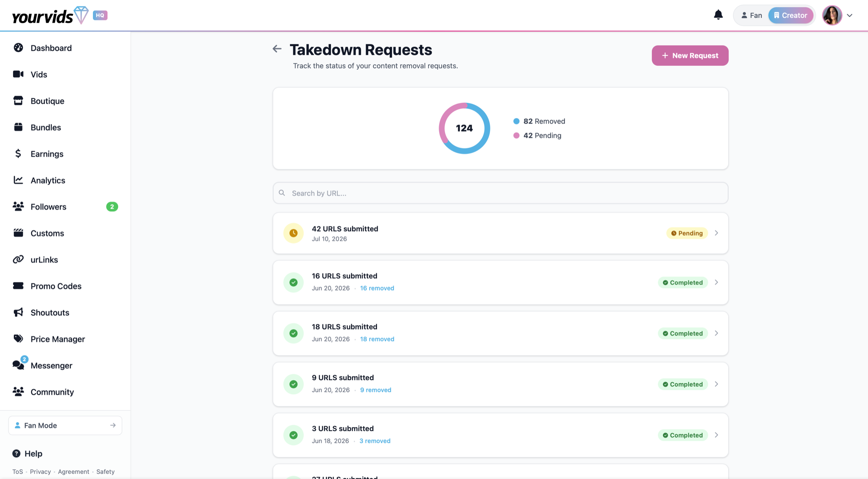Screen dimensions: 868x479
Task: Expand the 9 URLS submitted request chevron
Action: click(x=716, y=384)
